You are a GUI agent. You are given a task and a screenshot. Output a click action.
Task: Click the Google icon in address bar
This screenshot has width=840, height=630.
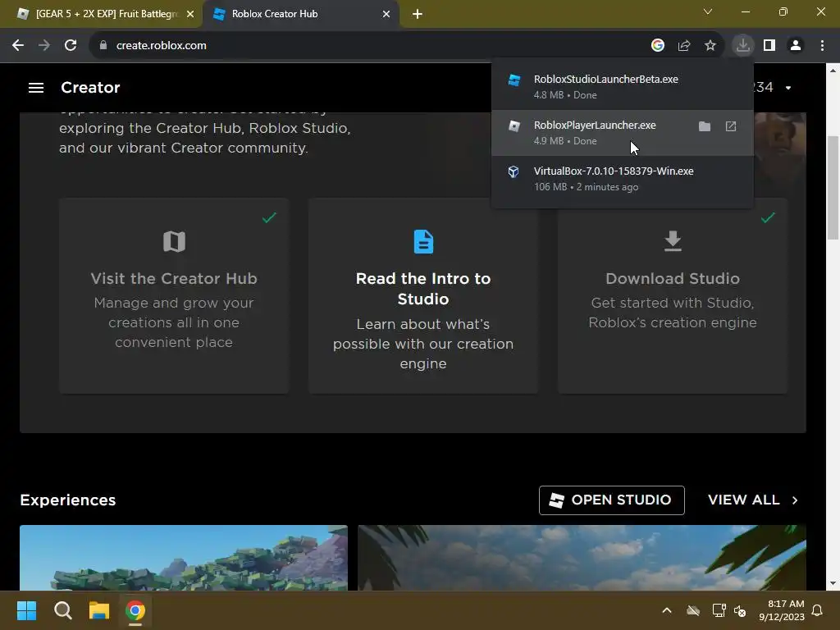[x=657, y=46]
